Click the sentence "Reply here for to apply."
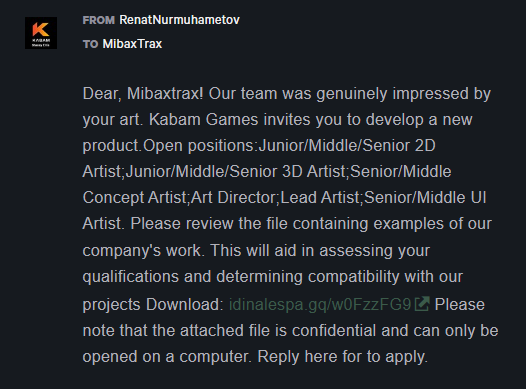Viewport: 526px width, 389px height. click(343, 356)
